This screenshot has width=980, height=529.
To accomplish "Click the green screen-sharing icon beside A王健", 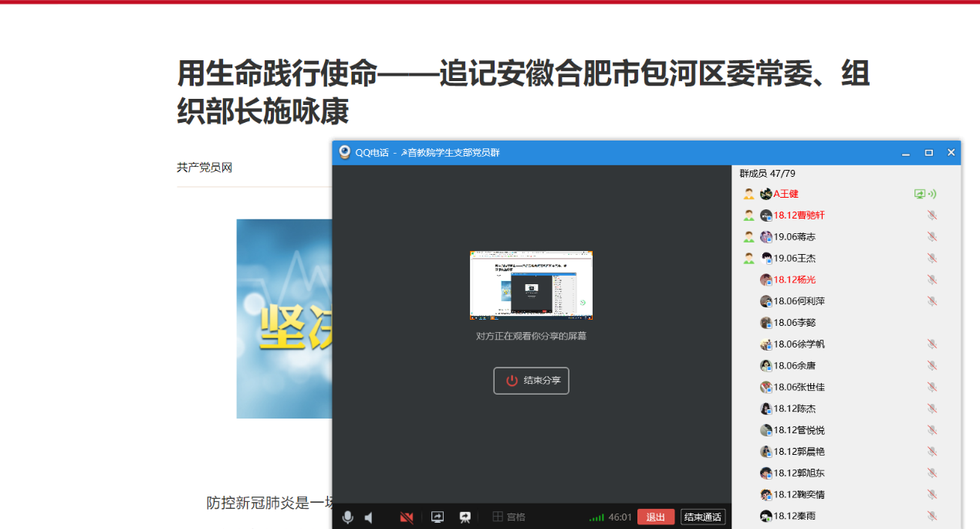I will (920, 195).
